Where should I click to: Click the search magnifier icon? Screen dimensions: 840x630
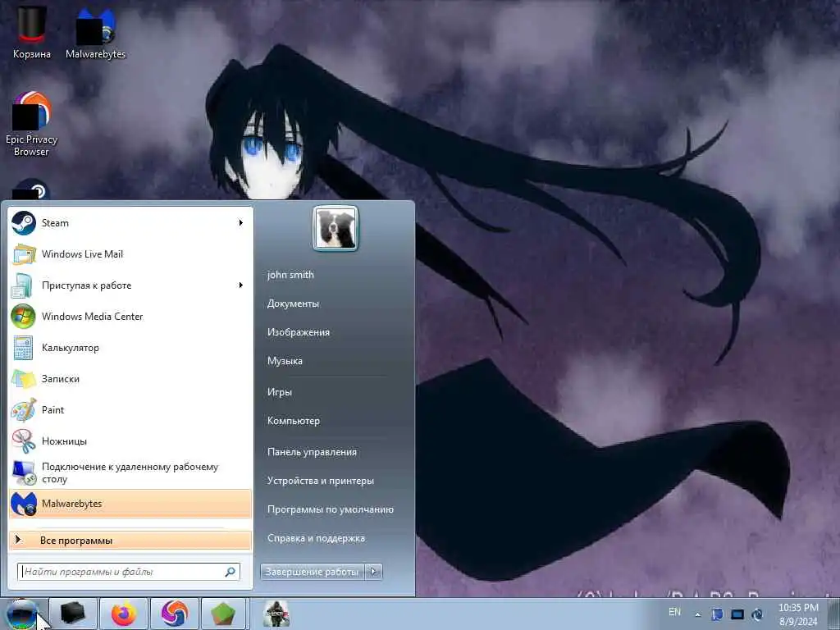coord(231,572)
